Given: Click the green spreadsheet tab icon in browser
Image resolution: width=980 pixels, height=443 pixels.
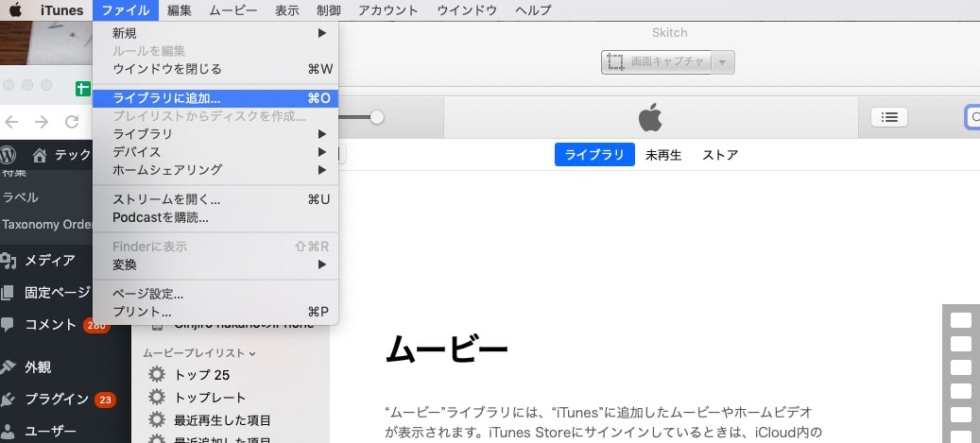Looking at the screenshot, I should point(82,89).
